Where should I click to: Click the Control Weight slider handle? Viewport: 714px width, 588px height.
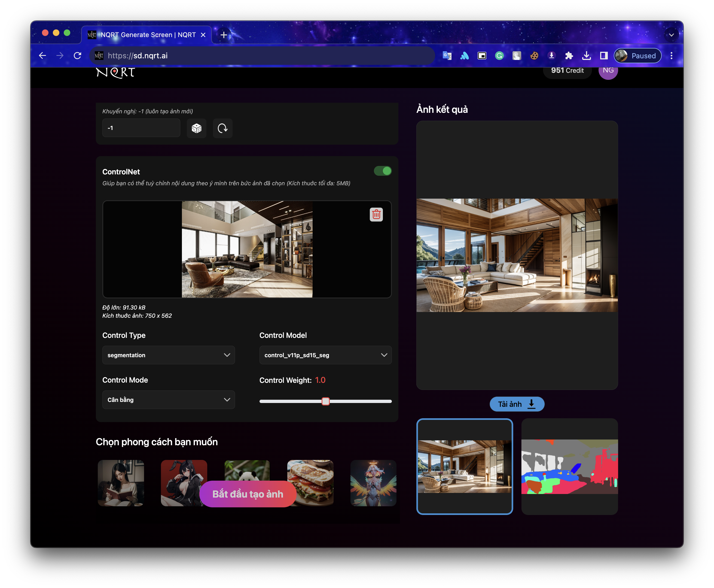pos(325,401)
